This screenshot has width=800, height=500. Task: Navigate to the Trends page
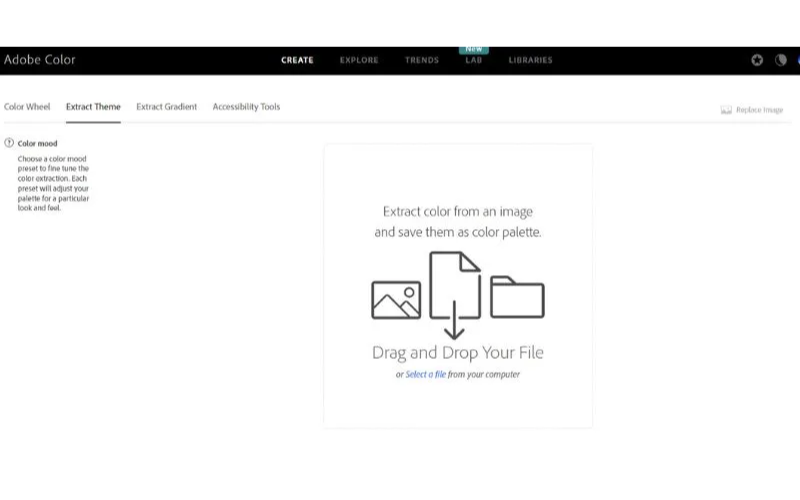point(422,60)
